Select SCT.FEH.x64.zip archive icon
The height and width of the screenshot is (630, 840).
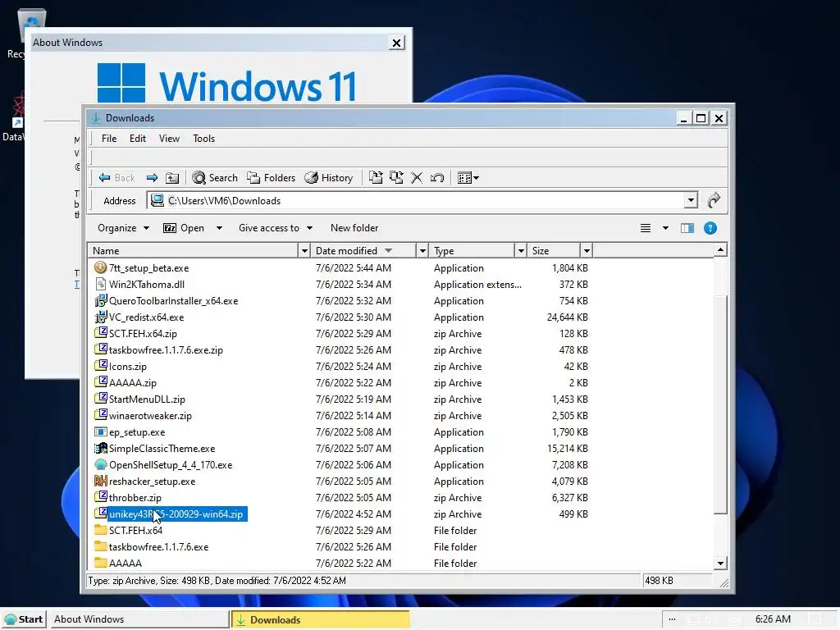[x=100, y=333]
